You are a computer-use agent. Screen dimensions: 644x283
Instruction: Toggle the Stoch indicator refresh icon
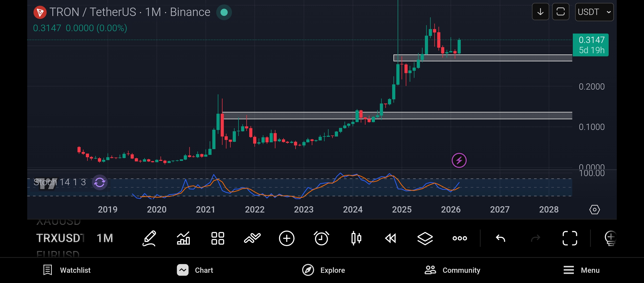pyautogui.click(x=100, y=182)
